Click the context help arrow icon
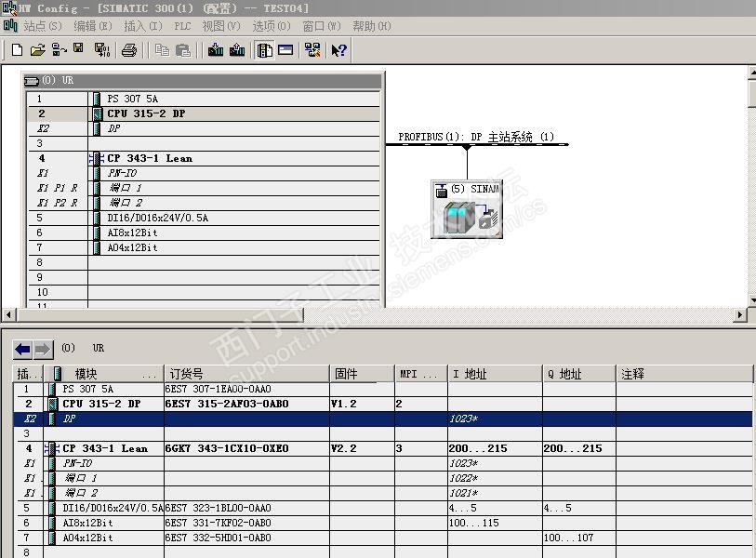The image size is (756, 558). (x=338, y=50)
